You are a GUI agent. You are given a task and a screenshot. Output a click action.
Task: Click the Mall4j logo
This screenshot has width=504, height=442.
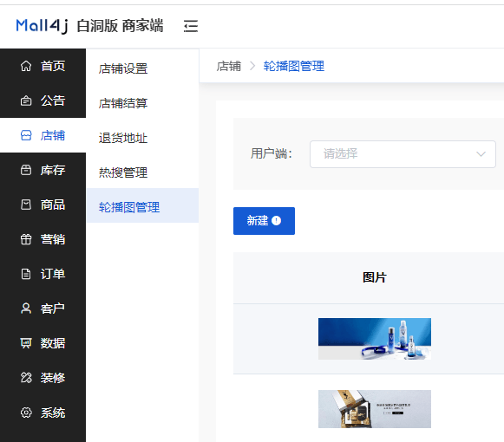pos(43,26)
